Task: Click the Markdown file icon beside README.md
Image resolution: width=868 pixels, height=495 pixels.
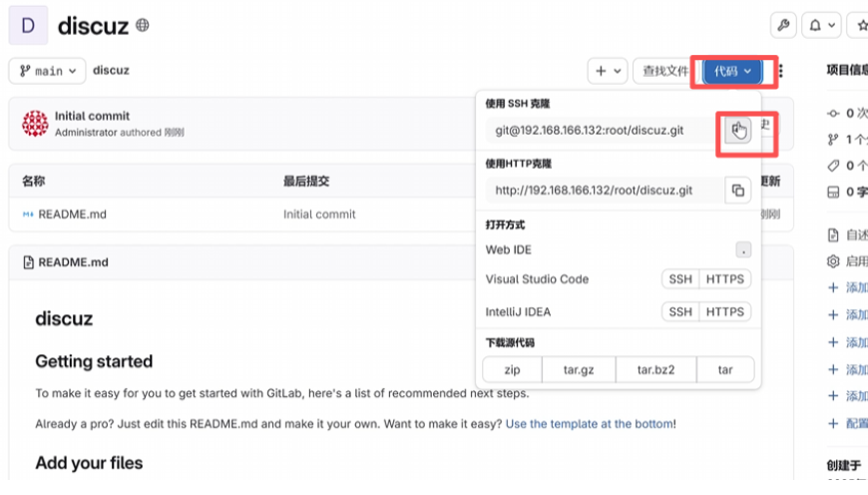Action: 28,215
